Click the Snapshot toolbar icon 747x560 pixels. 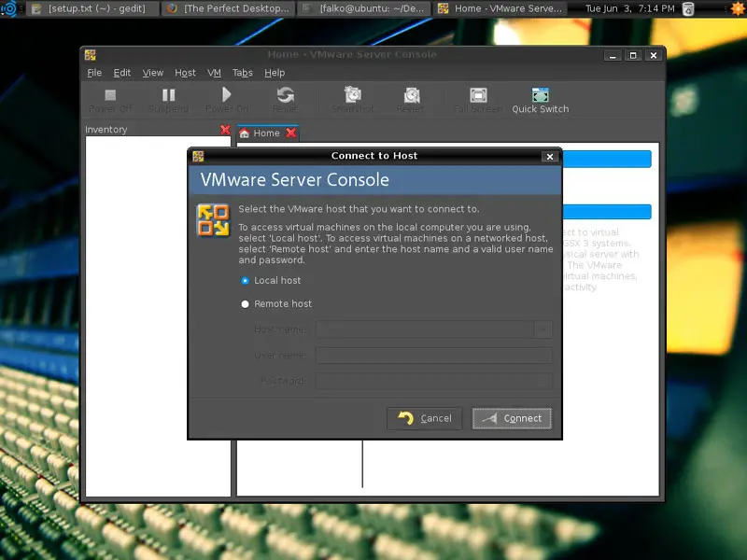pyautogui.click(x=353, y=95)
